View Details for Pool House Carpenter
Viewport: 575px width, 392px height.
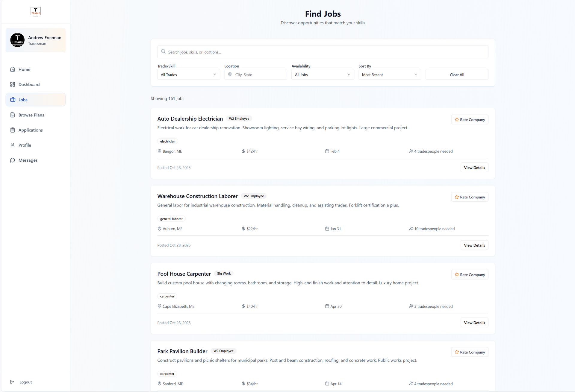tap(474, 323)
